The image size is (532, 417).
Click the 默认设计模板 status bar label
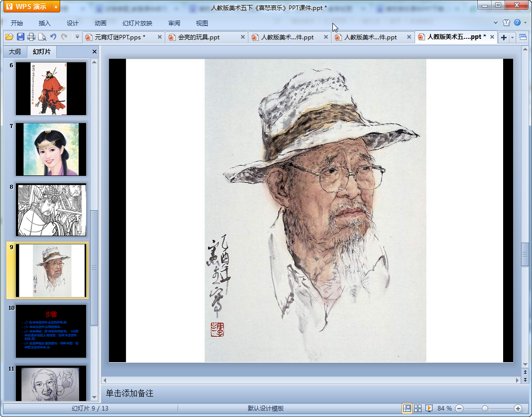266,408
